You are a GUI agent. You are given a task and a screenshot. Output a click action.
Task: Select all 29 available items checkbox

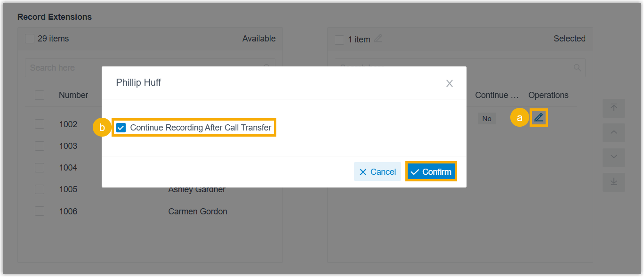(30, 39)
